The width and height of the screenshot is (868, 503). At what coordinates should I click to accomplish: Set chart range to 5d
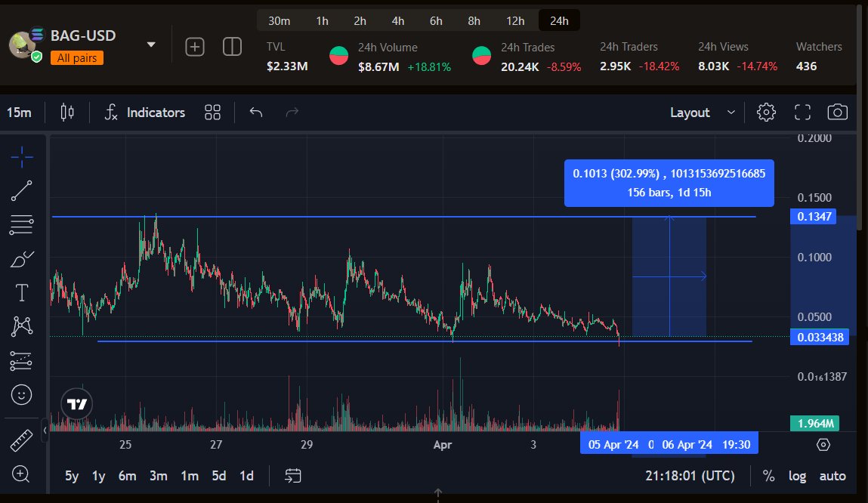click(218, 476)
